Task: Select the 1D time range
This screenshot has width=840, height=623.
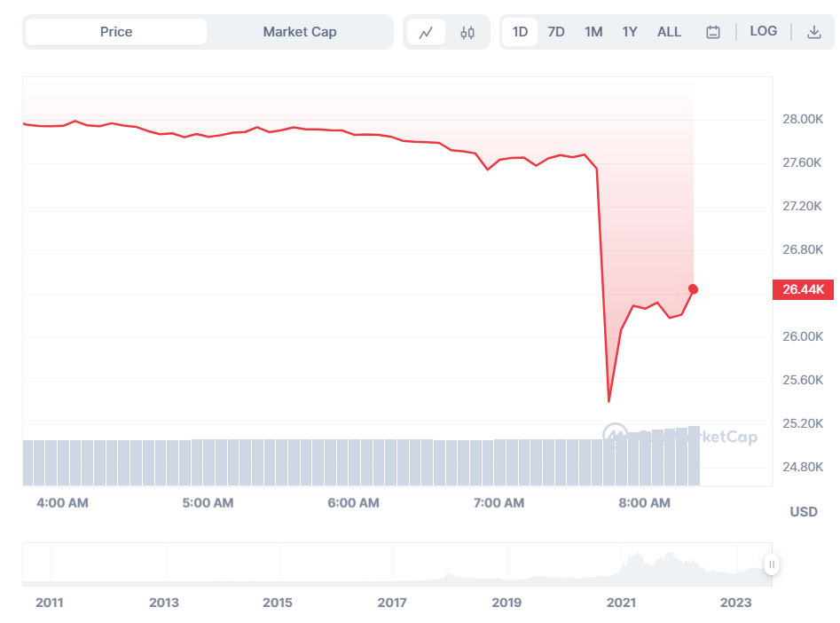Action: click(x=520, y=32)
